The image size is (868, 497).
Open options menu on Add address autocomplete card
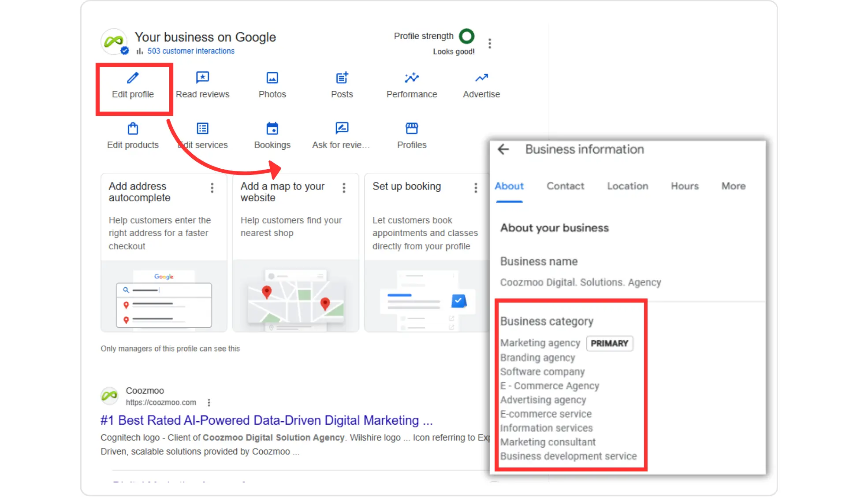tap(212, 188)
